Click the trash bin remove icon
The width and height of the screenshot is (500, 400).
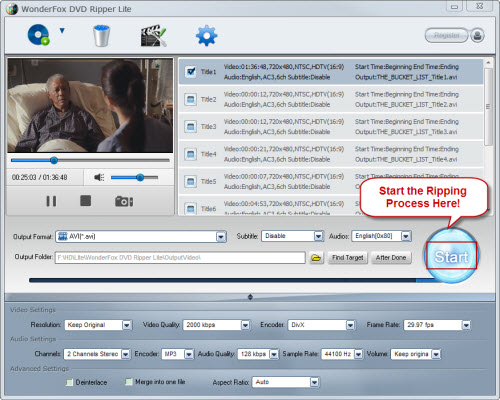101,35
